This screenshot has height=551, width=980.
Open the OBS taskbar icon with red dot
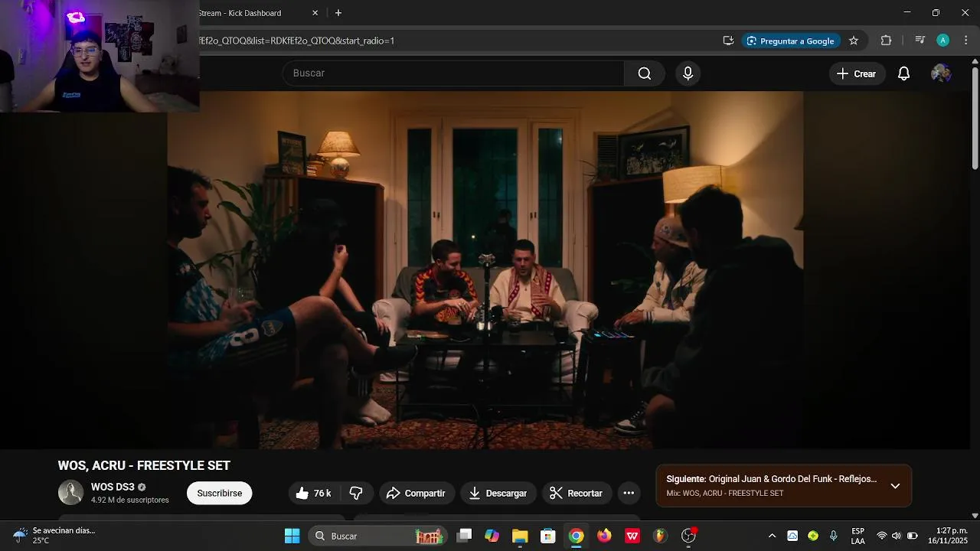pos(689,536)
